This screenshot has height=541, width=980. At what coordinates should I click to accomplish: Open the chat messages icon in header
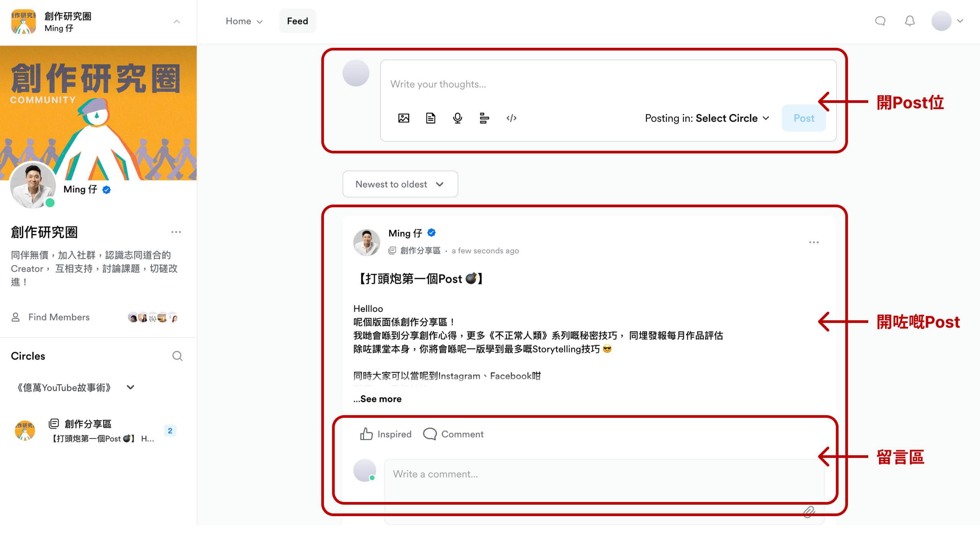pyautogui.click(x=880, y=21)
